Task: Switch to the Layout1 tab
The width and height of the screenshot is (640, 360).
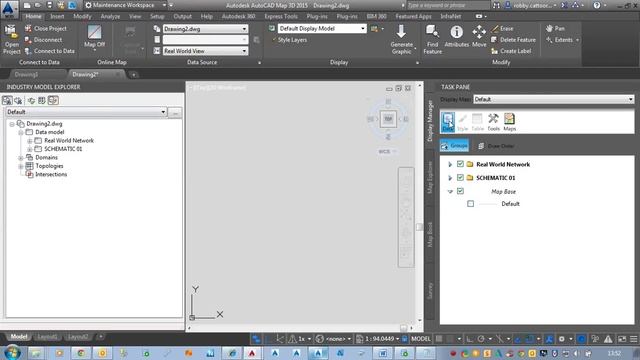Action: tap(47, 337)
